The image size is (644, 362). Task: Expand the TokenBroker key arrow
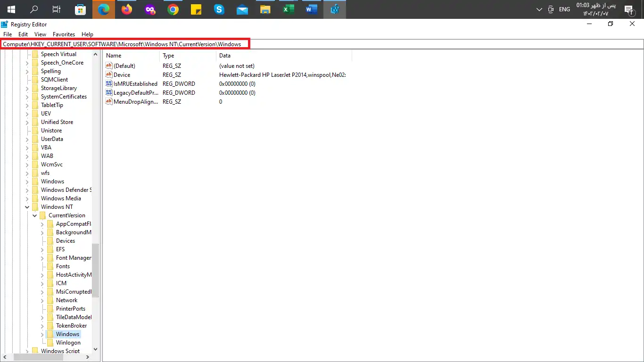point(42,326)
